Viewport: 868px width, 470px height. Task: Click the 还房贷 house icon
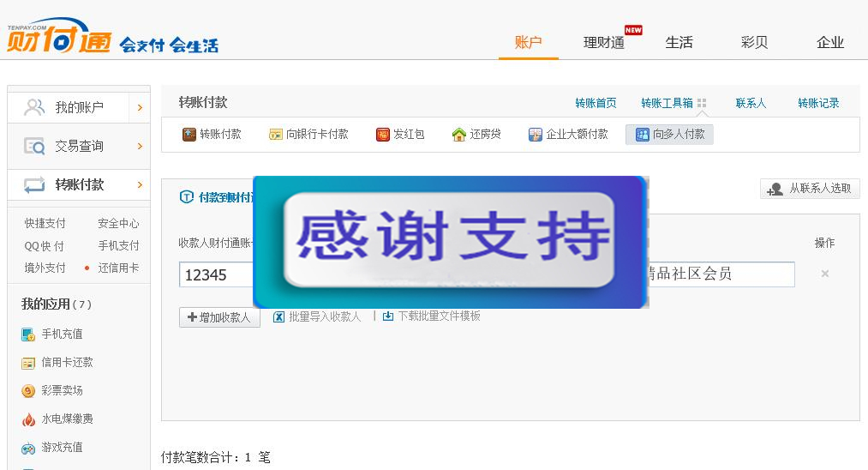pyautogui.click(x=459, y=135)
